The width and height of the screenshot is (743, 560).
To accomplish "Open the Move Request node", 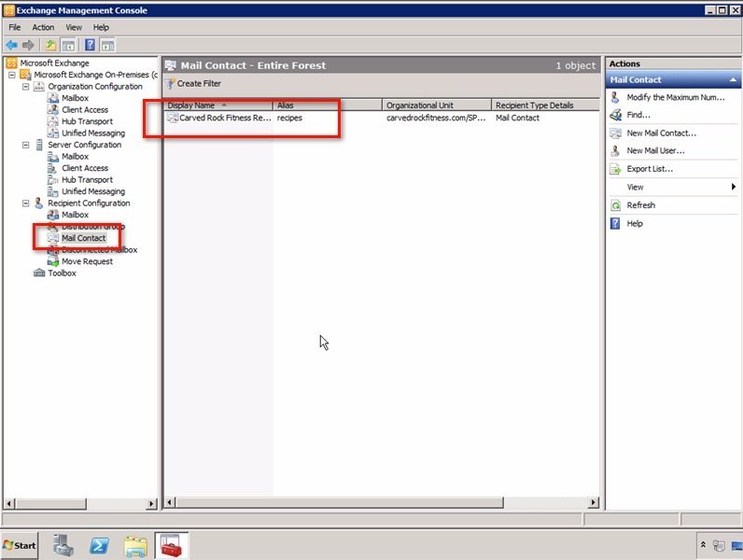I will 87,261.
